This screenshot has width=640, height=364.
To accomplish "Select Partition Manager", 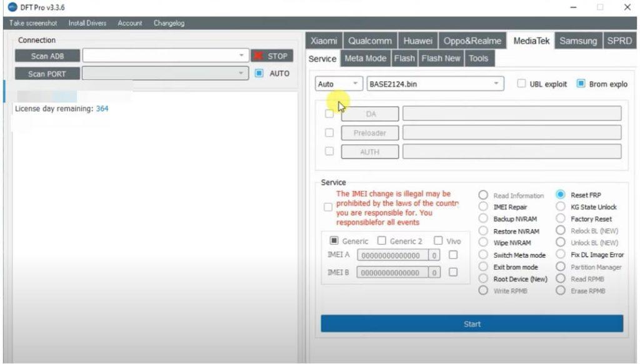I will point(561,267).
